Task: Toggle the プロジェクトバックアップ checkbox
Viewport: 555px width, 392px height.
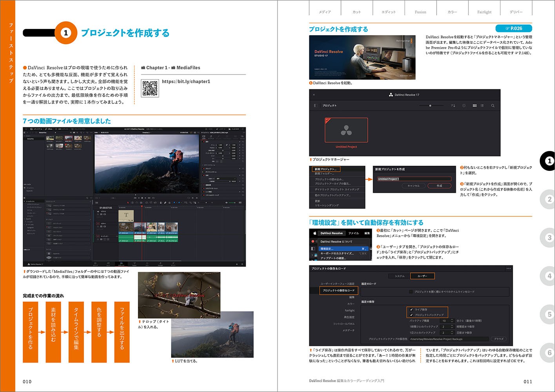Action: coord(411,315)
